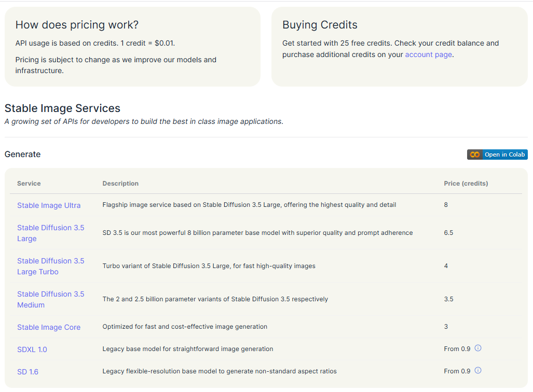The image size is (533, 392).
Task: Click the price 4 for Large Turbo
Action: click(446, 266)
